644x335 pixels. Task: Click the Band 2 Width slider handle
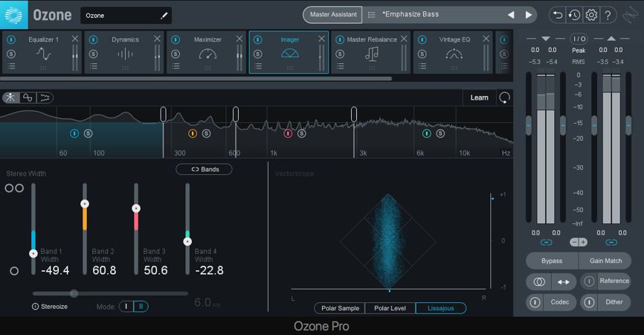(x=85, y=203)
